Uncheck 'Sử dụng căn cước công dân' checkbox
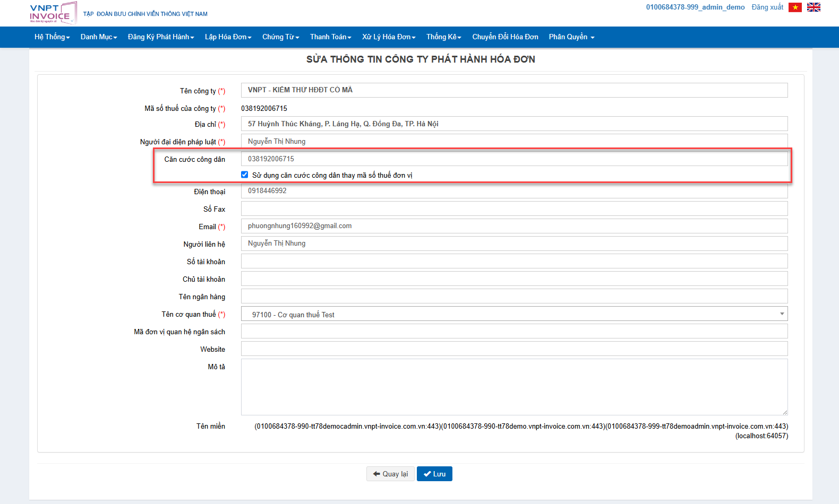839x504 pixels. coord(245,175)
